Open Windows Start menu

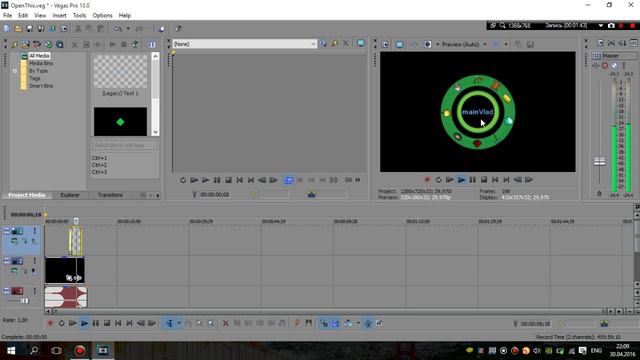pyautogui.click(x=11, y=351)
